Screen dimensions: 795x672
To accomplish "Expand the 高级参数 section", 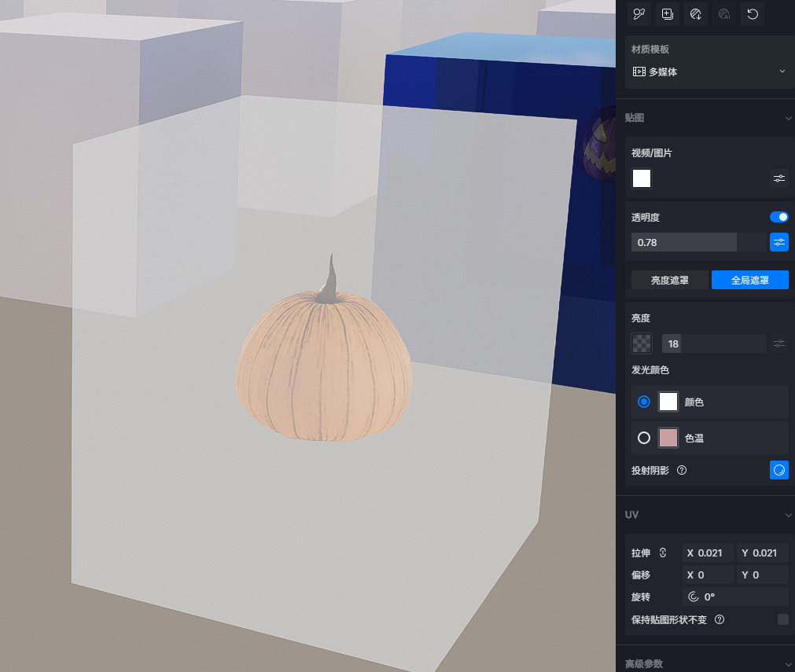I will [x=788, y=664].
